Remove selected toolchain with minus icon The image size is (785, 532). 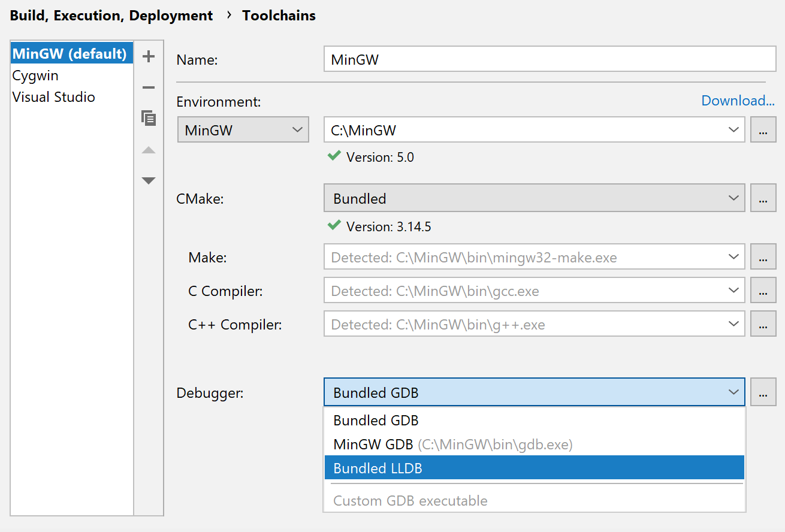[148, 88]
